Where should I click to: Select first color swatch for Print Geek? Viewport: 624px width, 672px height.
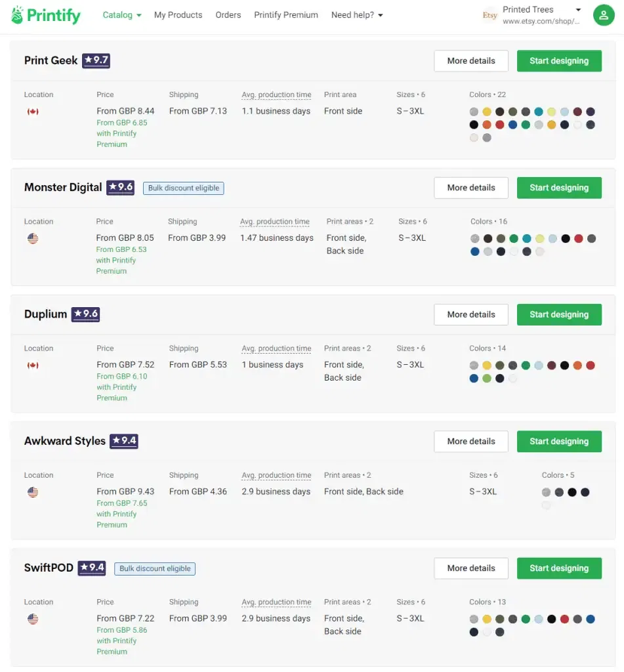[x=474, y=112]
